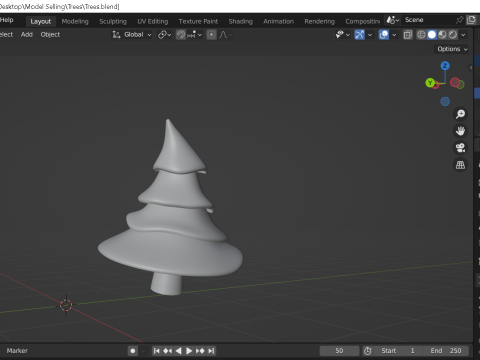Viewport: 480px width, 360px height.
Task: Toggle viewport overlays
Action: click(384, 35)
